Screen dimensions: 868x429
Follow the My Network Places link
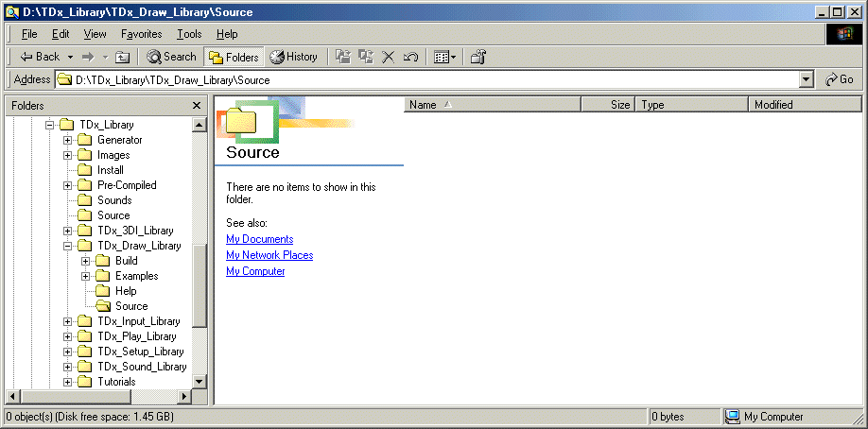pyautogui.click(x=269, y=255)
